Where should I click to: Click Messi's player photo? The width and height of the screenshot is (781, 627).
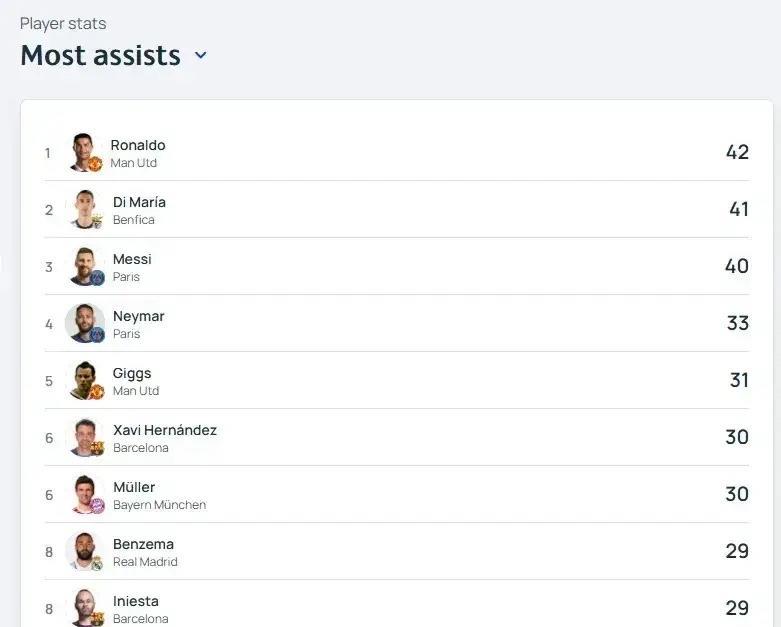[x=85, y=266]
